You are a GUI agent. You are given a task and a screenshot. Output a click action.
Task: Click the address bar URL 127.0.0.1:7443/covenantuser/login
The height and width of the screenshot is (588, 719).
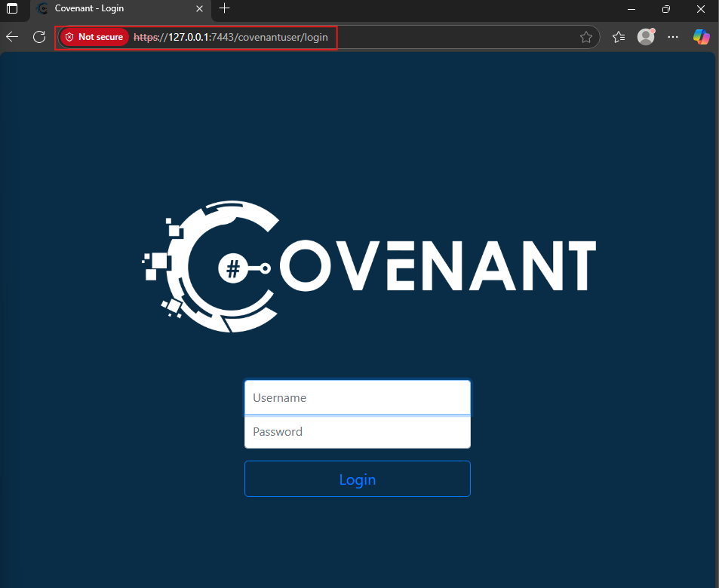click(231, 37)
